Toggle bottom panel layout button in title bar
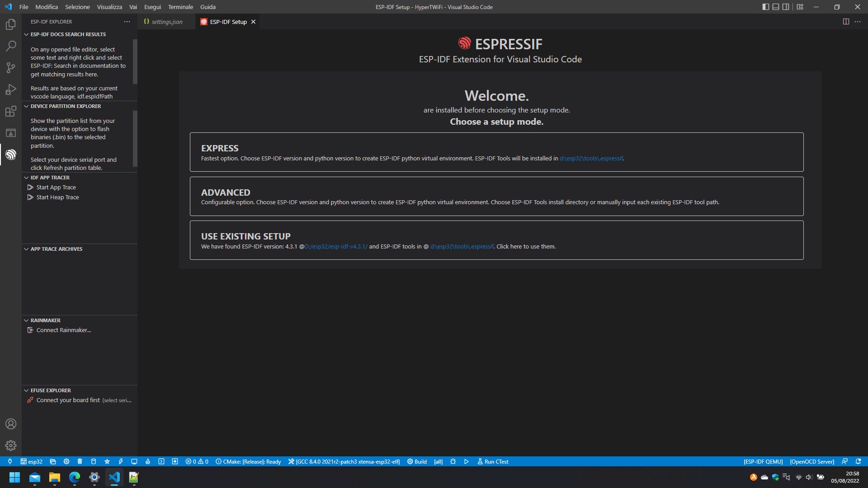The height and width of the screenshot is (488, 868). point(776,7)
